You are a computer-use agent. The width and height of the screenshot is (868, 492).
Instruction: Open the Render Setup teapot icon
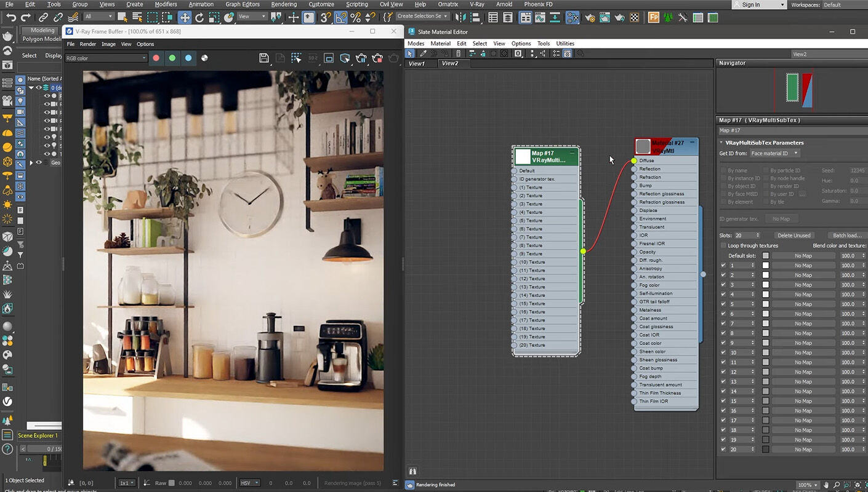590,17
